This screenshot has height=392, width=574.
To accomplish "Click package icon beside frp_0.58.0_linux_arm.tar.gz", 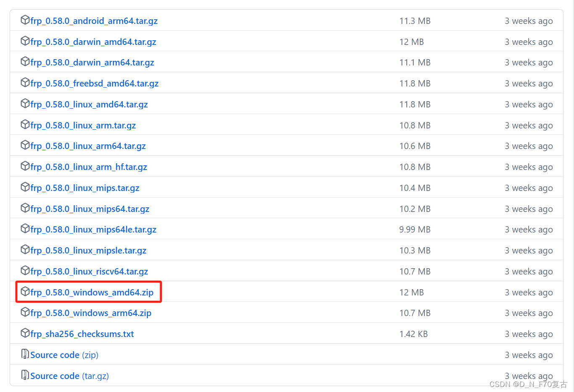I will click(x=25, y=124).
